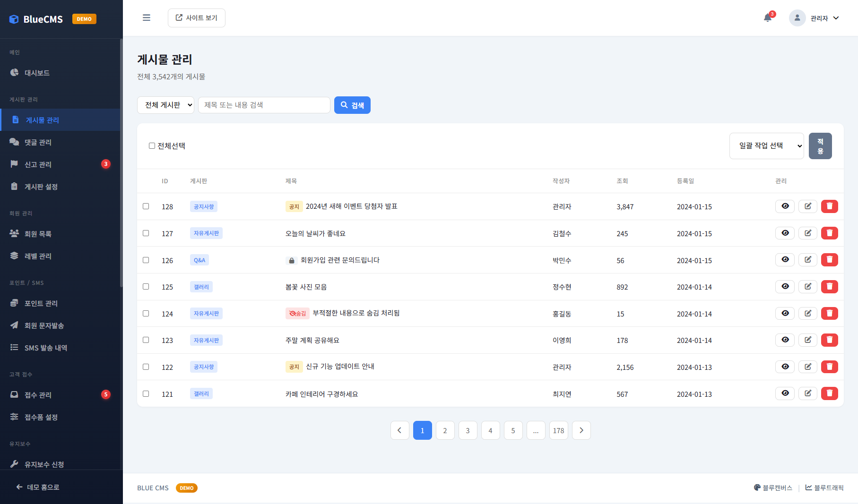Open the 일괄 작업 선택 dropdown

click(766, 145)
